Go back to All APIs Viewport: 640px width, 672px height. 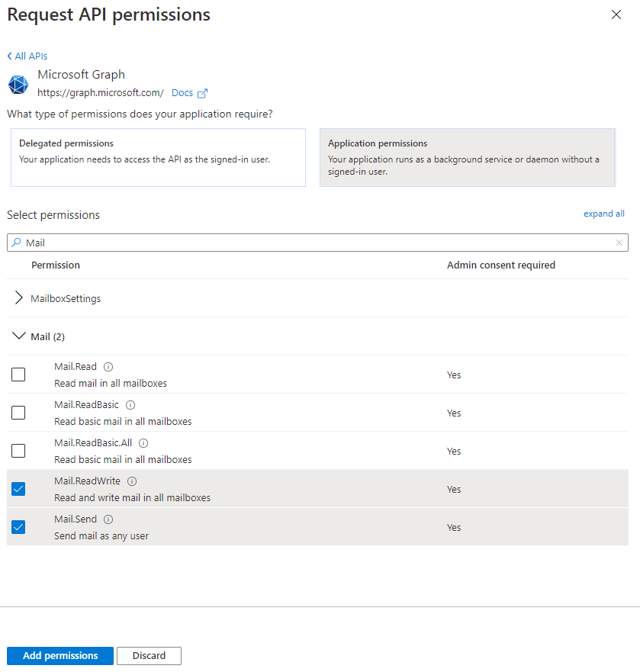27,56
